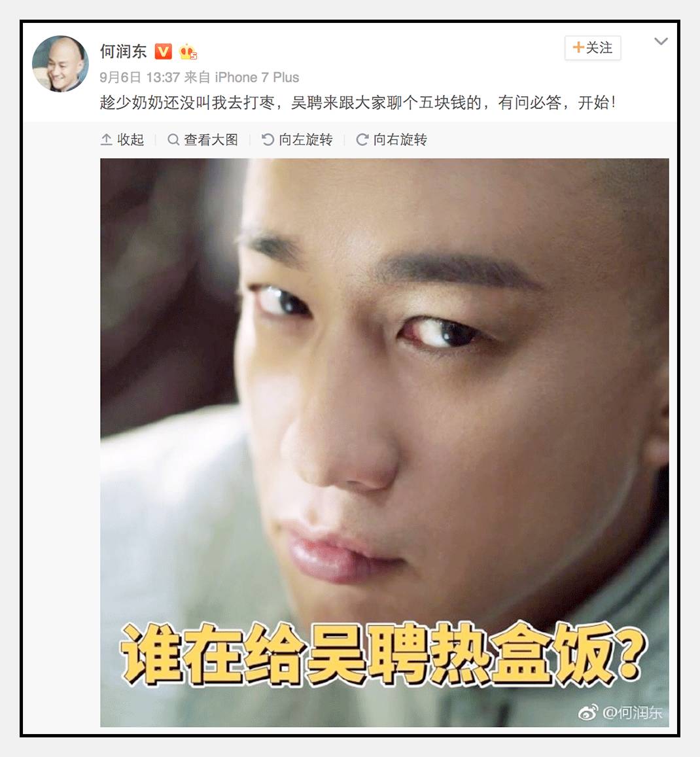Viewport: 700px width, 757px height.
Task: Click the magnifier icon beside 查看大图
Action: [x=173, y=139]
